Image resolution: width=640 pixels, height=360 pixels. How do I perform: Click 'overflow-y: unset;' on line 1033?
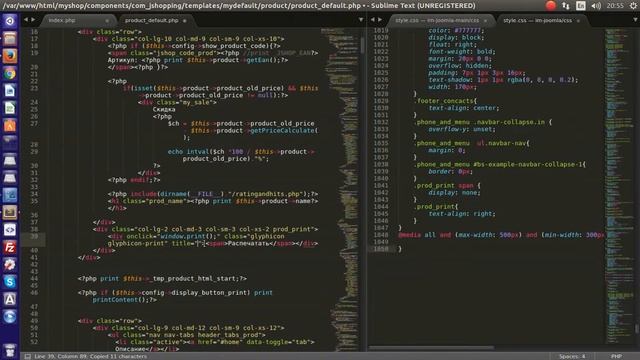(462, 129)
